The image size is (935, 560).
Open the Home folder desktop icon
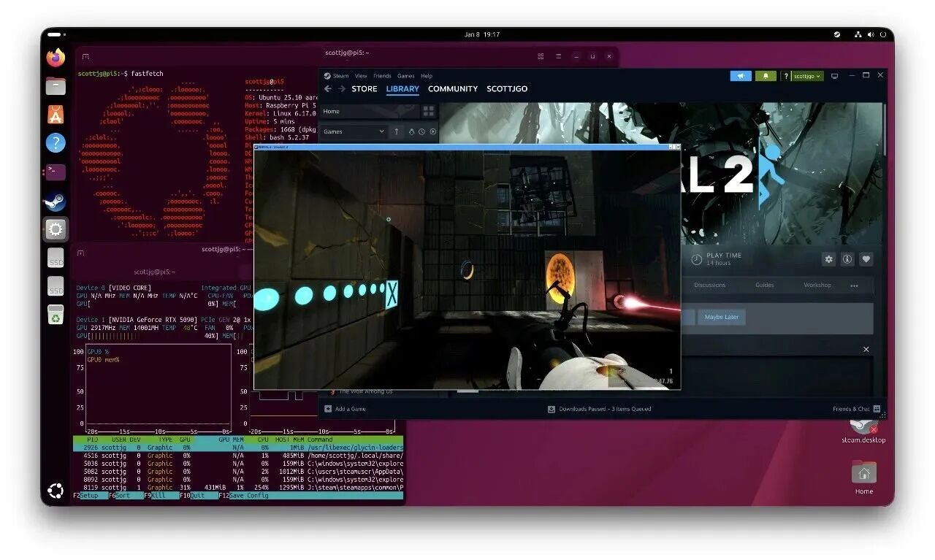[x=864, y=478]
